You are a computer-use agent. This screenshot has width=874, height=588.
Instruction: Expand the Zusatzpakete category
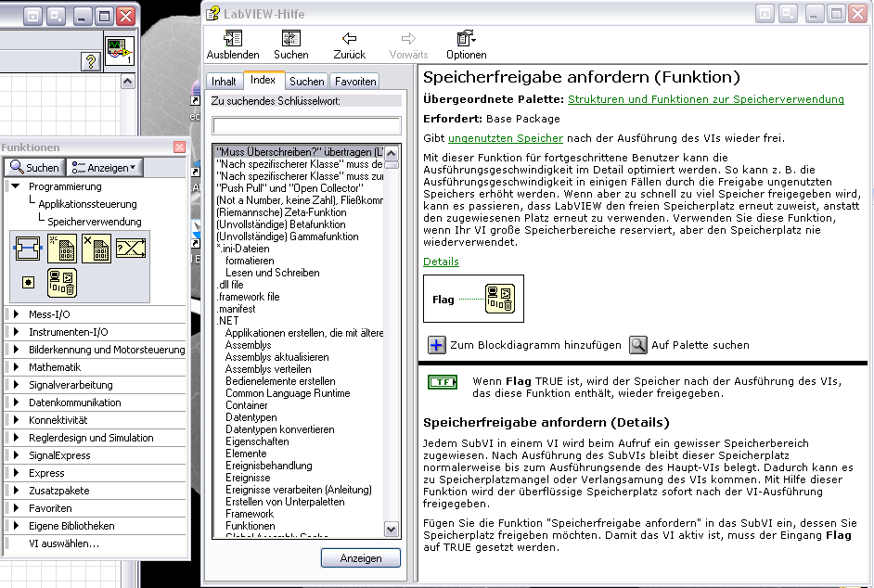point(16,491)
